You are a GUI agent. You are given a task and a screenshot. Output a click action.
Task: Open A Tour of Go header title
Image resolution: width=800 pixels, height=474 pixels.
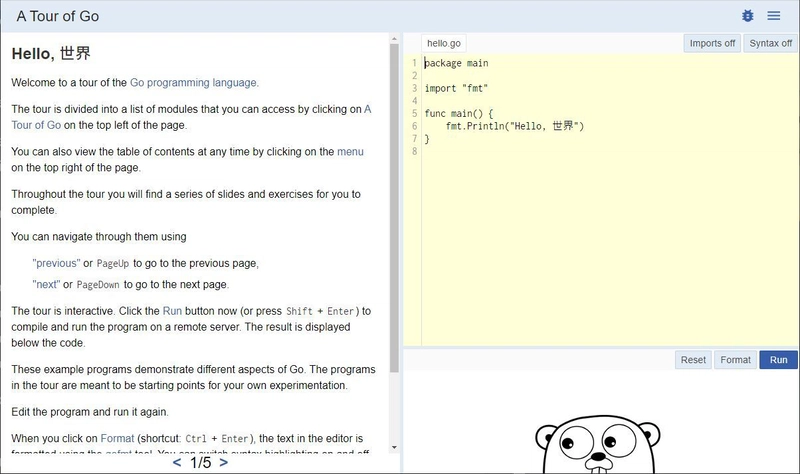point(58,16)
